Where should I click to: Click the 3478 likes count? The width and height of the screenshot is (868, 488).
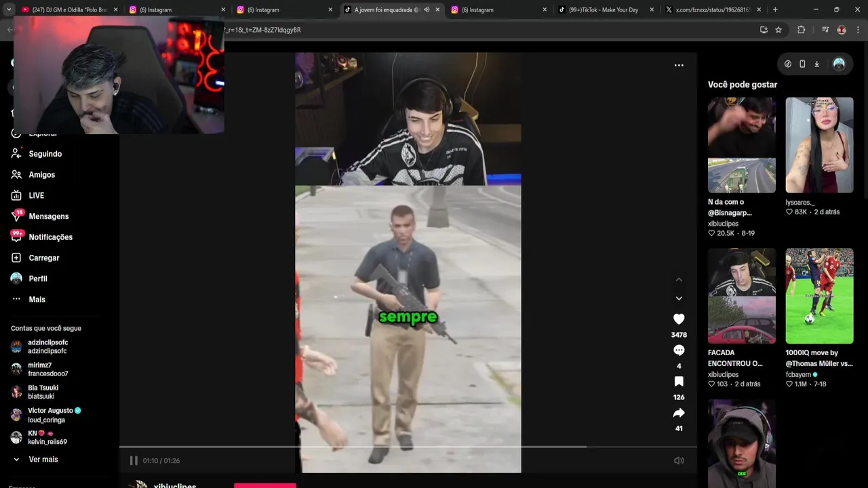(679, 335)
